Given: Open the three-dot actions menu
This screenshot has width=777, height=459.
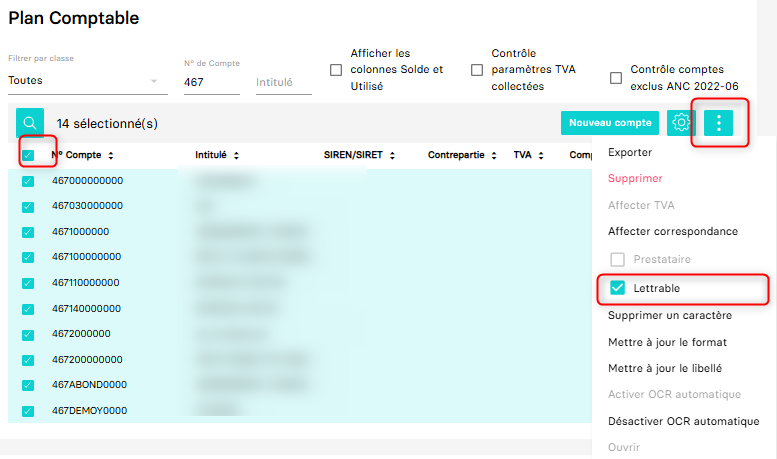Looking at the screenshot, I should click(x=719, y=123).
